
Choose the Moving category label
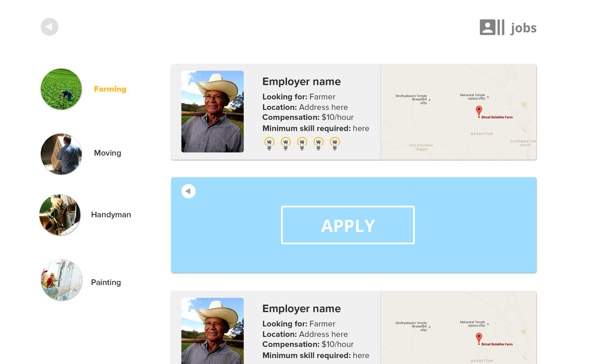click(108, 153)
